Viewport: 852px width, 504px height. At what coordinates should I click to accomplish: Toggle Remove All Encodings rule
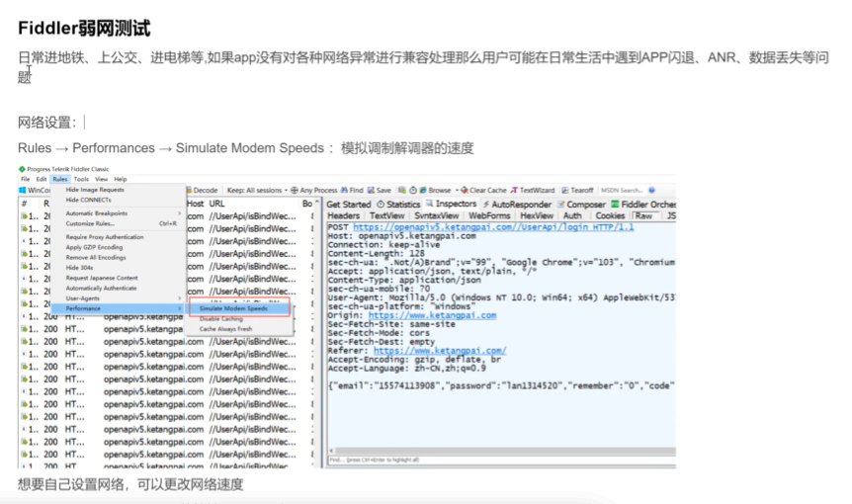pyautogui.click(x=96, y=257)
